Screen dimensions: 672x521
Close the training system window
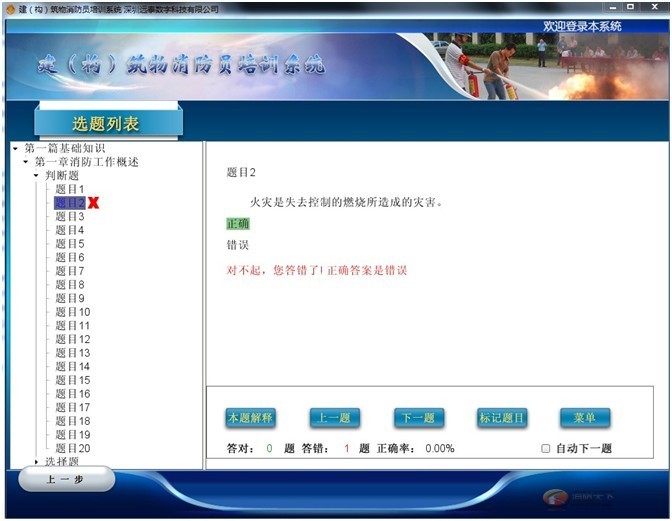[655, 8]
